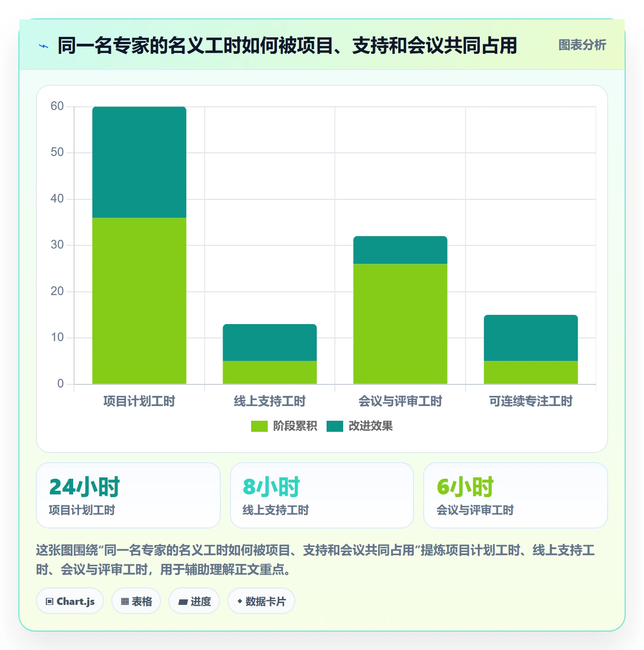Click the teal segment of 线上支持工时 bar
Viewport: 644px width, 650px height.
coord(270,342)
